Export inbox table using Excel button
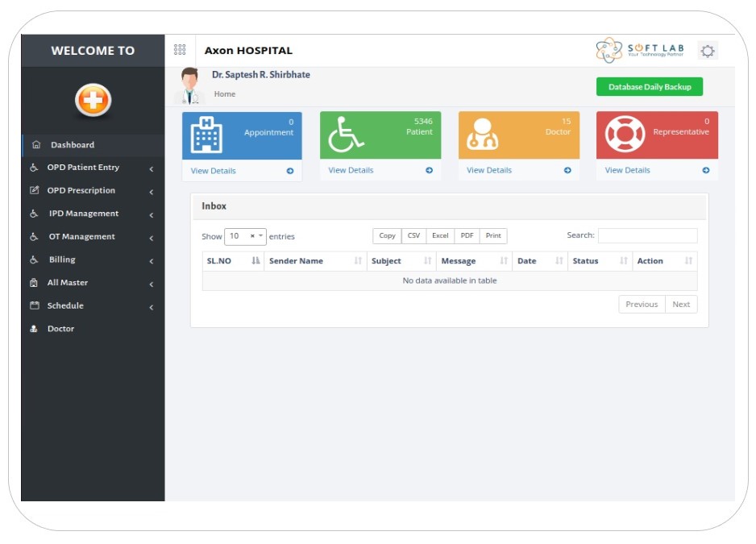Viewport: 756px width, 544px height. tap(440, 236)
